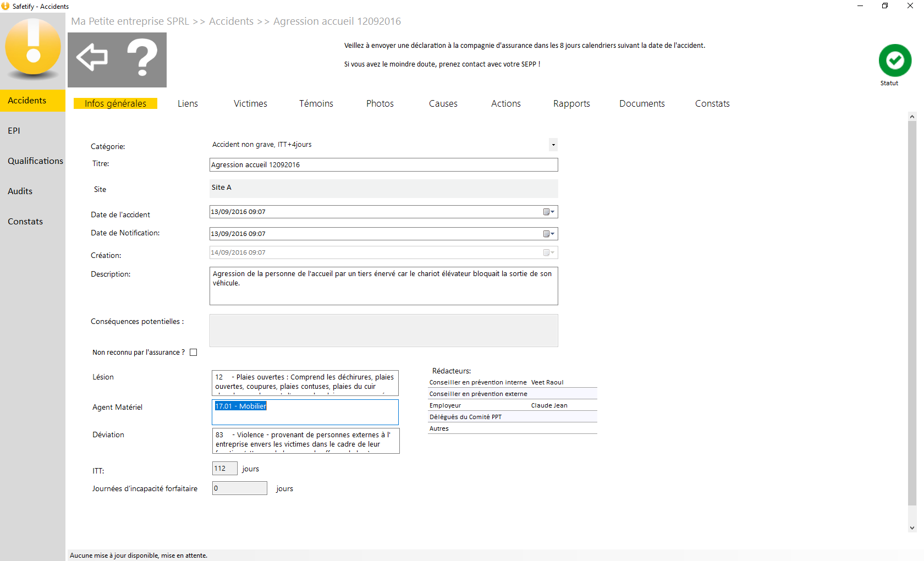Click the Conseiller en prévention interne row
924x561 pixels.
pos(513,382)
